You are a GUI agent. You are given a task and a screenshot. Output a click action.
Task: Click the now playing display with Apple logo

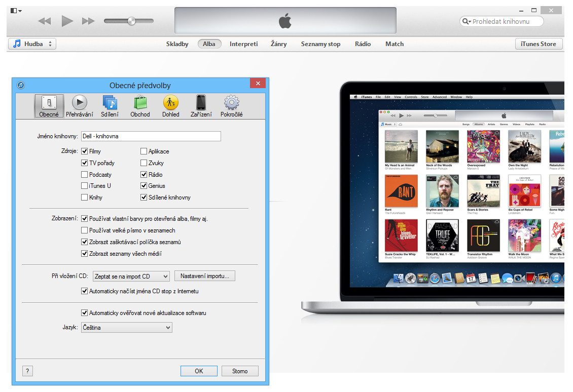[x=285, y=21]
